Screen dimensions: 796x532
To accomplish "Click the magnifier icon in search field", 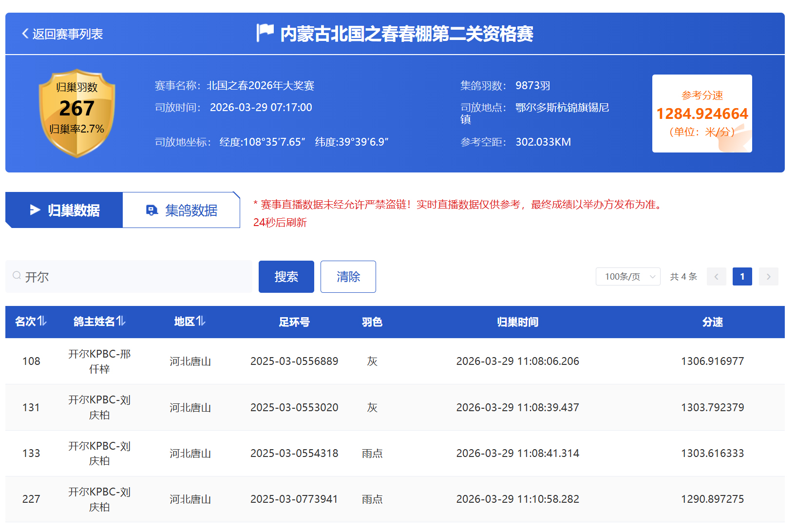I will [x=17, y=276].
